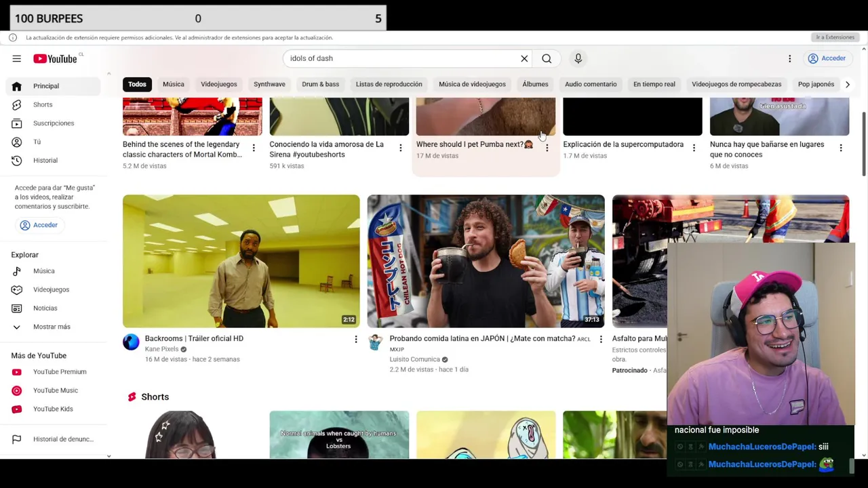
Task: Open options menu for Backrooms video
Action: point(355,339)
